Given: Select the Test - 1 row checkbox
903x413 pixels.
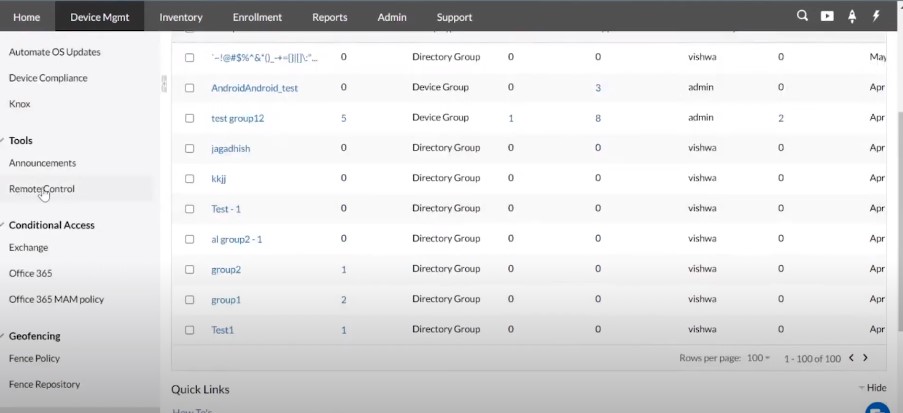Looking at the screenshot, I should pyautogui.click(x=189, y=209).
